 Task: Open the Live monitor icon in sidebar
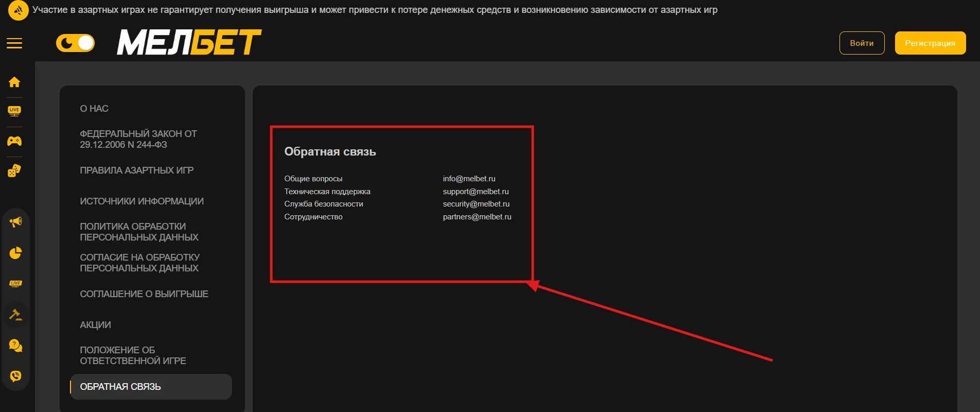tap(14, 111)
